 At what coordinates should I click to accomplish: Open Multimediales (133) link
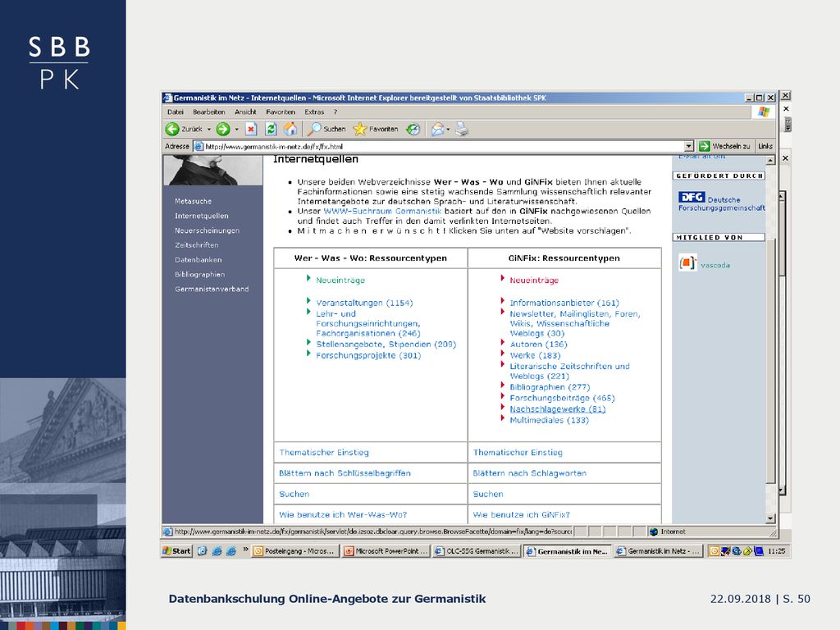549,420
